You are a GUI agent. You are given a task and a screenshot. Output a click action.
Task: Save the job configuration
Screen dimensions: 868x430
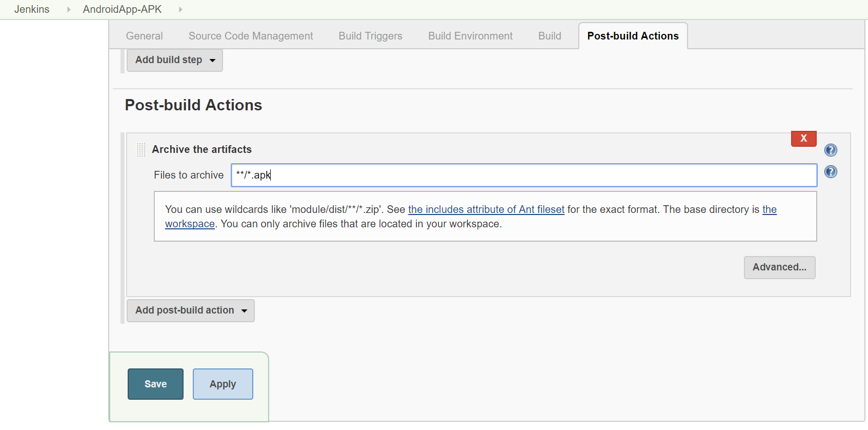pyautogui.click(x=155, y=384)
